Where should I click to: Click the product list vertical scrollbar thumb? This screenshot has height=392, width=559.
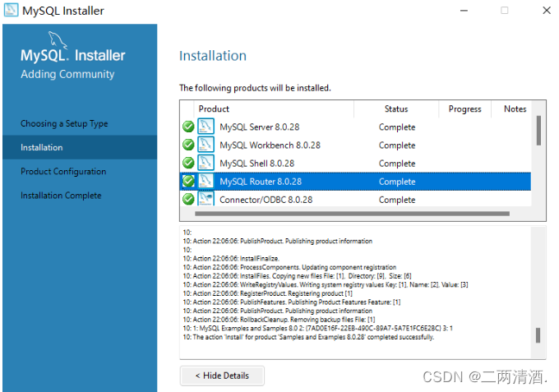pos(538,131)
